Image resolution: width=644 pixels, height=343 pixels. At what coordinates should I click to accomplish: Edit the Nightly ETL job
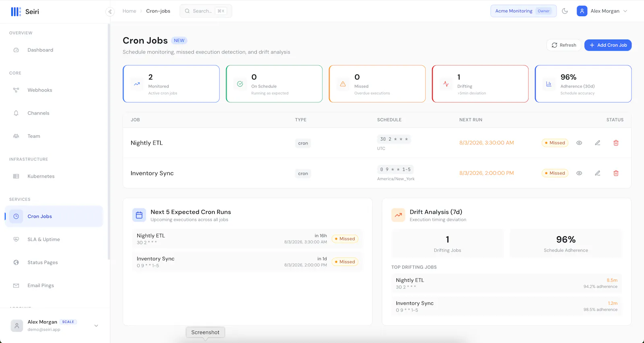coord(598,143)
